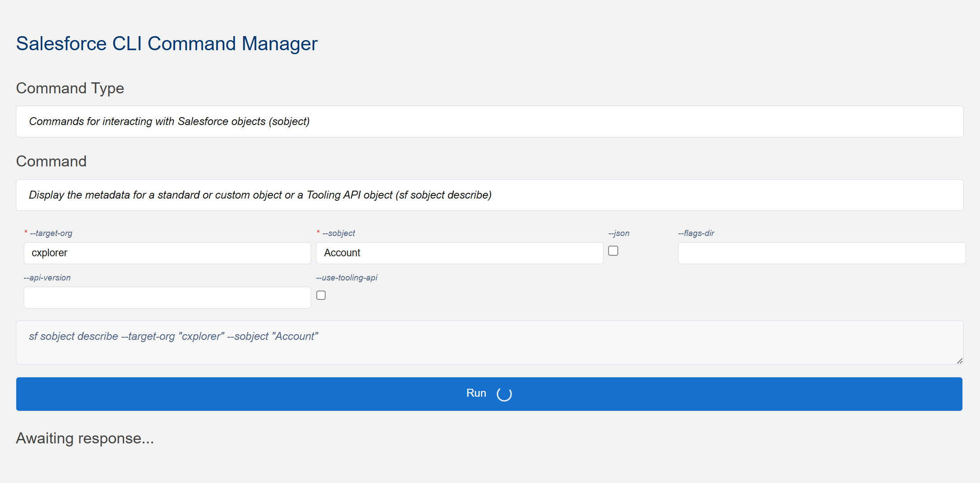Click the loading spinner on Run button
The width and height of the screenshot is (980, 483).
[504, 394]
